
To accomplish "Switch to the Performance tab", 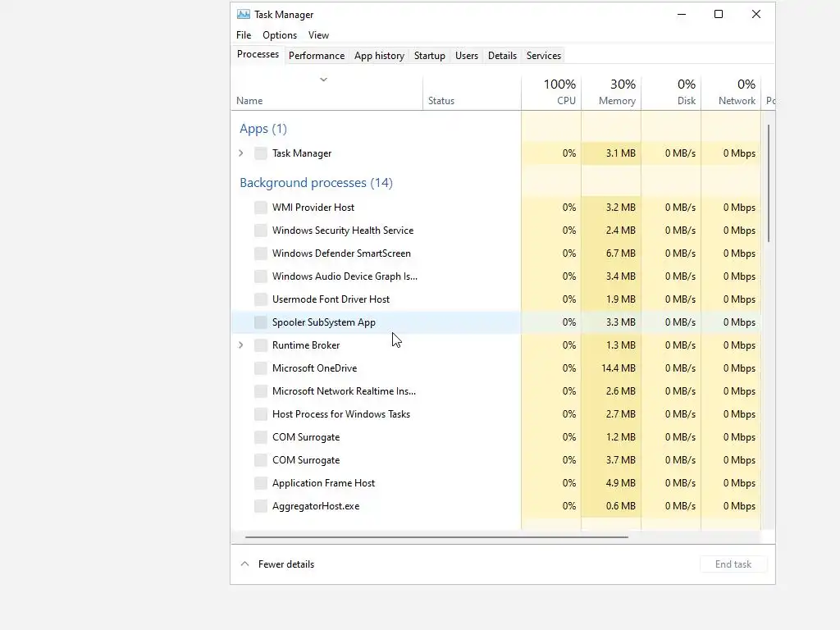I will tap(317, 56).
